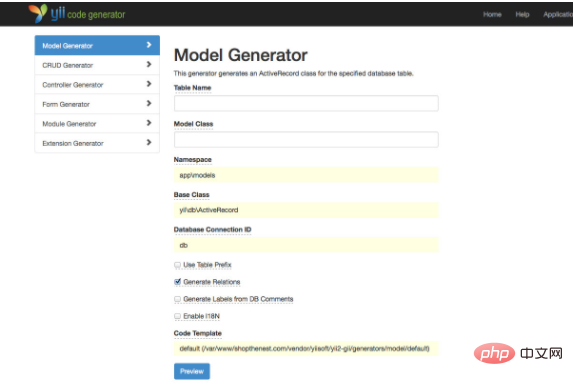This screenshot has width=573, height=386.
Task: Toggle the Enable I18N checkbox
Action: click(x=178, y=316)
